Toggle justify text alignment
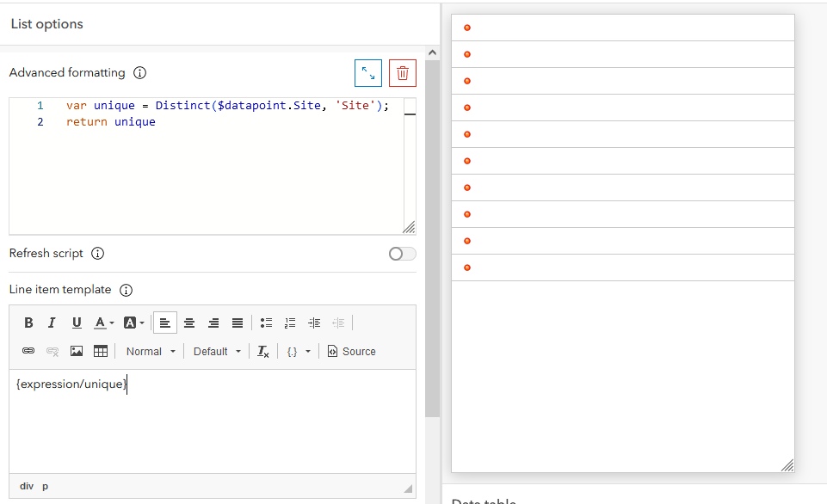Screen dimensions: 827x504 click(238, 323)
